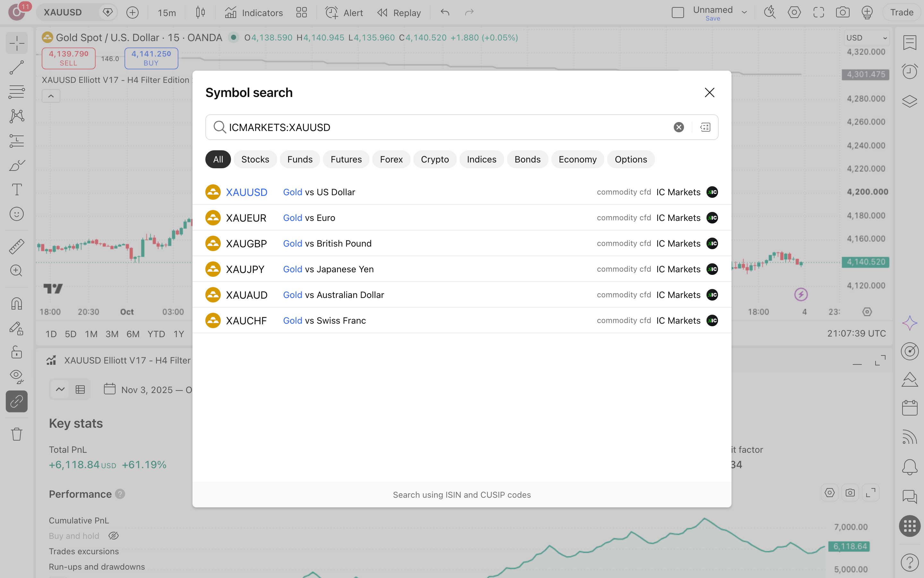Image resolution: width=924 pixels, height=578 pixels.
Task: Open the Trade panel button
Action: [x=902, y=13]
